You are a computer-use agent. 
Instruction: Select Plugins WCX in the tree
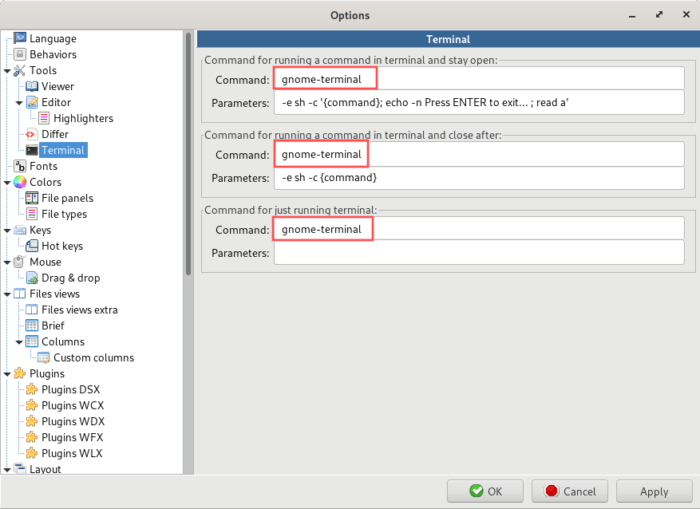(72, 405)
